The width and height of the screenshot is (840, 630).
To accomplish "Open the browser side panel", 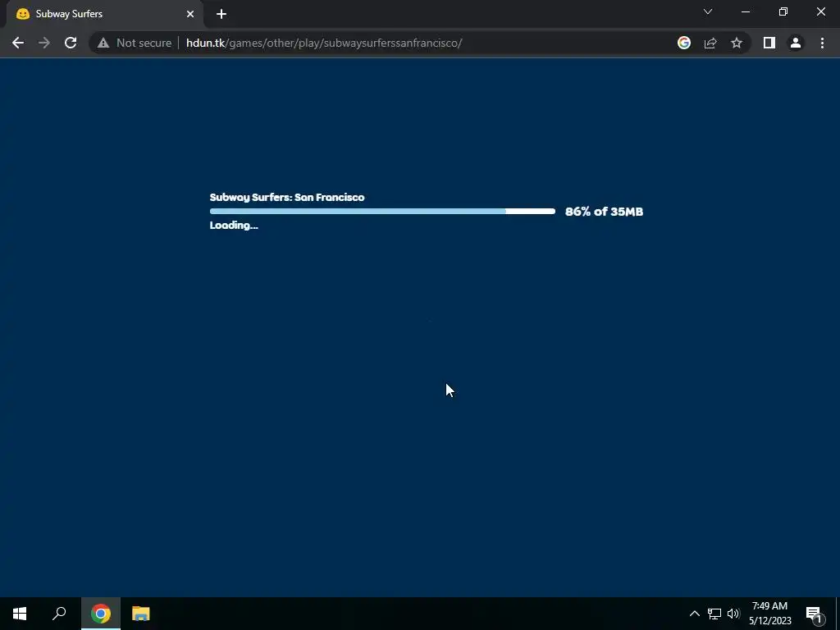I will [x=769, y=43].
